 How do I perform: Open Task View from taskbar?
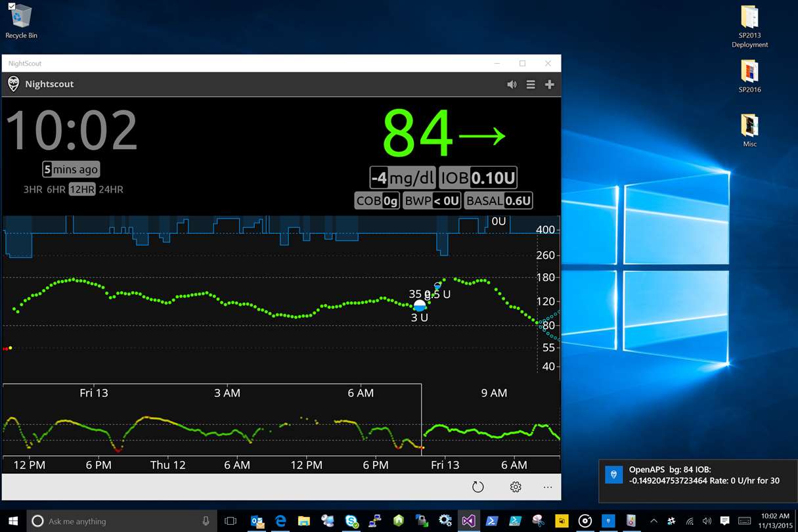pyautogui.click(x=231, y=521)
